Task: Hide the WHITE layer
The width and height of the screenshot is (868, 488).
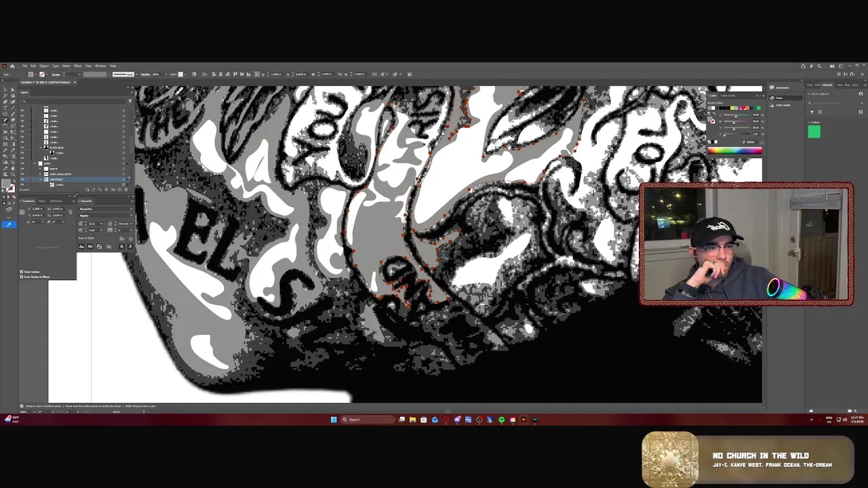Action: (22, 169)
